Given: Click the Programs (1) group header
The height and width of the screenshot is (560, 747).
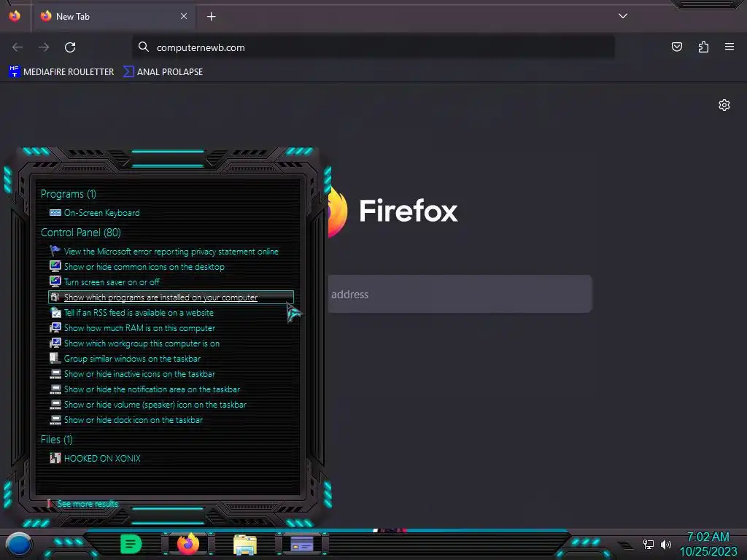Looking at the screenshot, I should 68,194.
